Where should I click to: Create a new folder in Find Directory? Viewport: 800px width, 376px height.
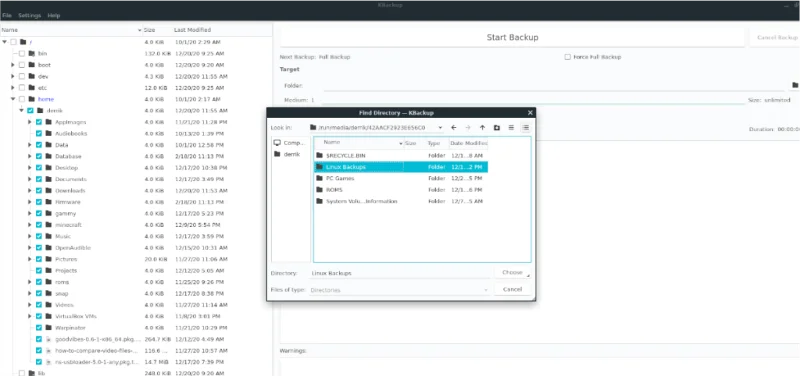496,128
